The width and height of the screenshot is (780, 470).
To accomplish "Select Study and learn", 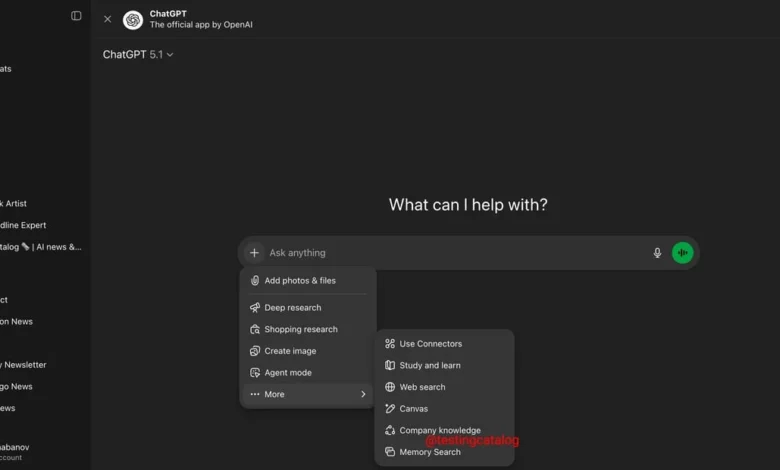I will click(429, 365).
